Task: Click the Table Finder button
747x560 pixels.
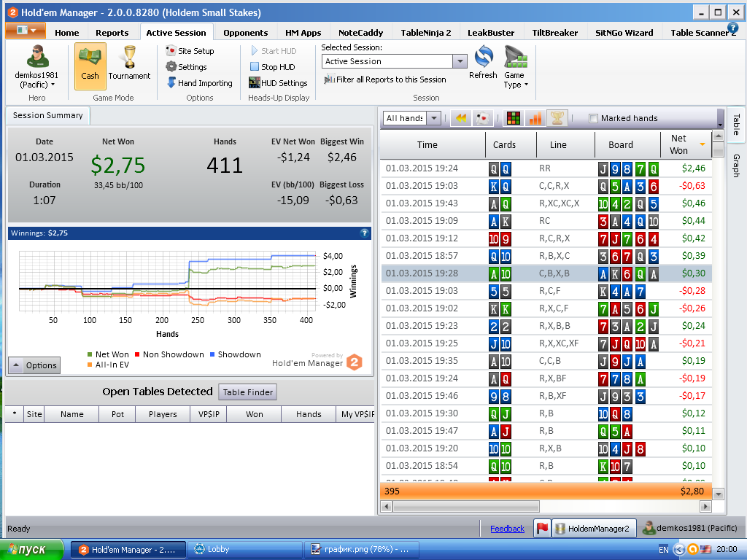Action: [248, 392]
